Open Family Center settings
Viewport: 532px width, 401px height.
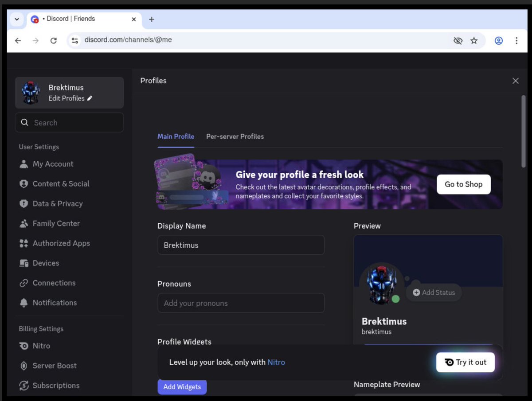(69, 223)
